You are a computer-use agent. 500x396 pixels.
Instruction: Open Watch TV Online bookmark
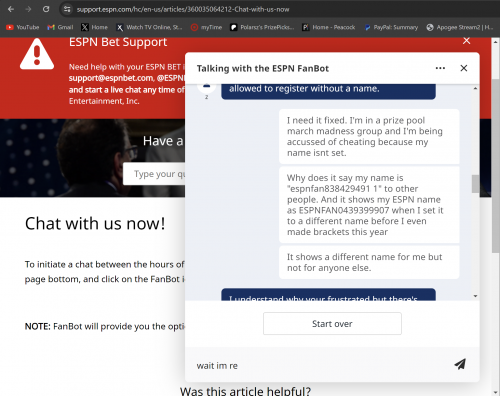click(x=149, y=27)
